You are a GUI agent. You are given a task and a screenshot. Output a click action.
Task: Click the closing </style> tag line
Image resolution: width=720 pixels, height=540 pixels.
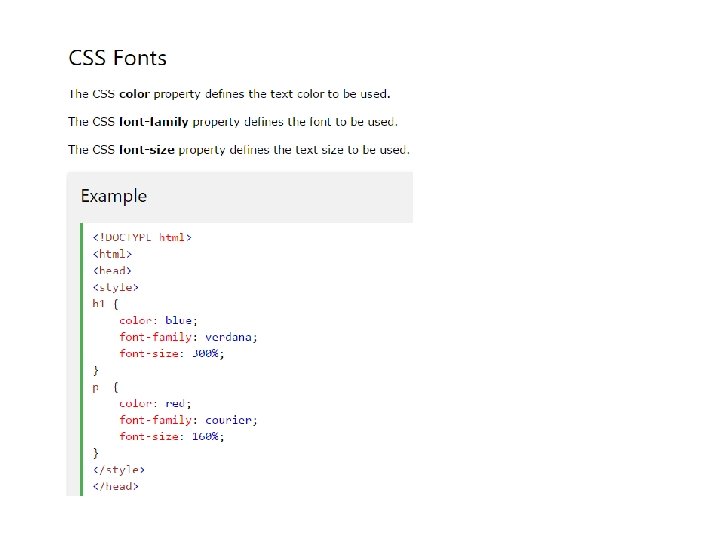click(119, 469)
